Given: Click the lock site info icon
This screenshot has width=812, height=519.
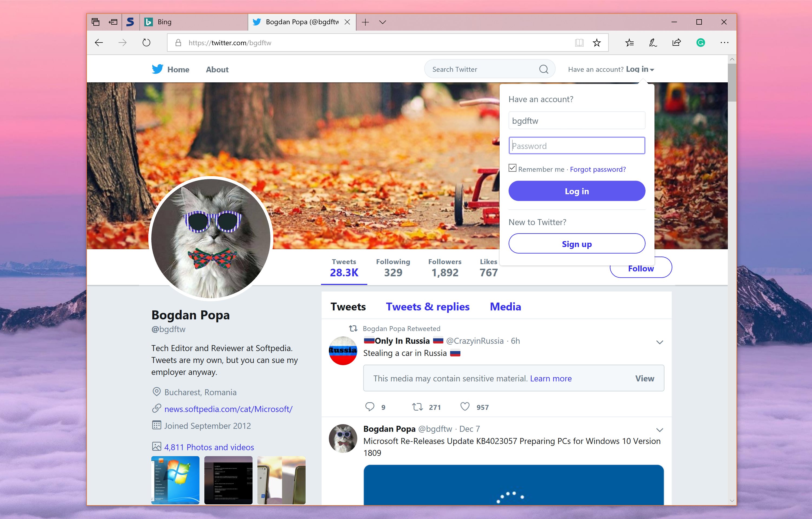Looking at the screenshot, I should click(178, 43).
